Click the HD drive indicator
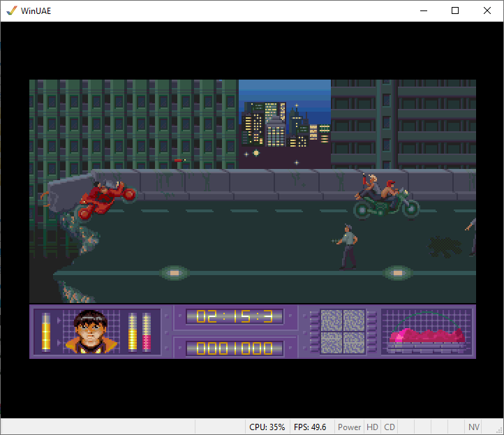Image resolution: width=504 pixels, height=435 pixels. pyautogui.click(x=372, y=427)
